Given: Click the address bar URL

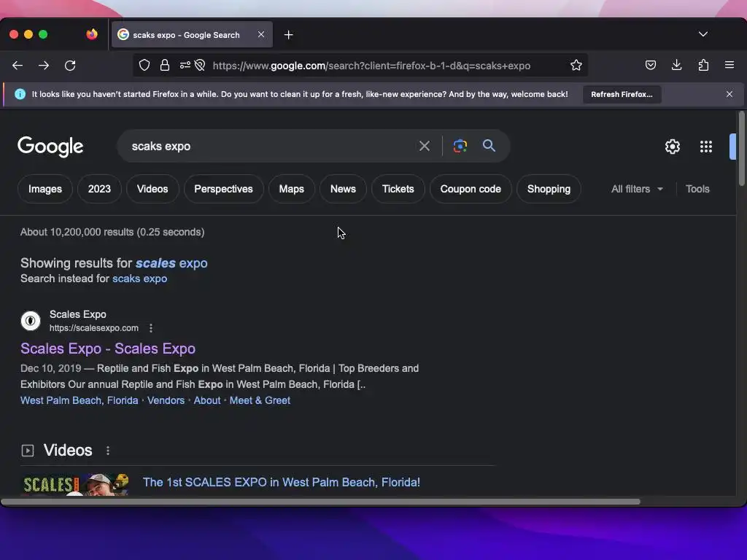Looking at the screenshot, I should coord(371,66).
